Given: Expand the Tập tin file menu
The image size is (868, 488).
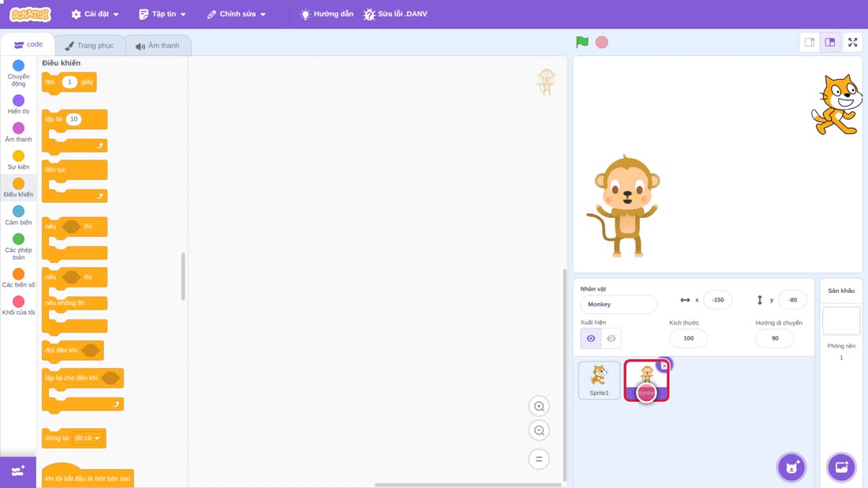Looking at the screenshot, I should pos(163,14).
